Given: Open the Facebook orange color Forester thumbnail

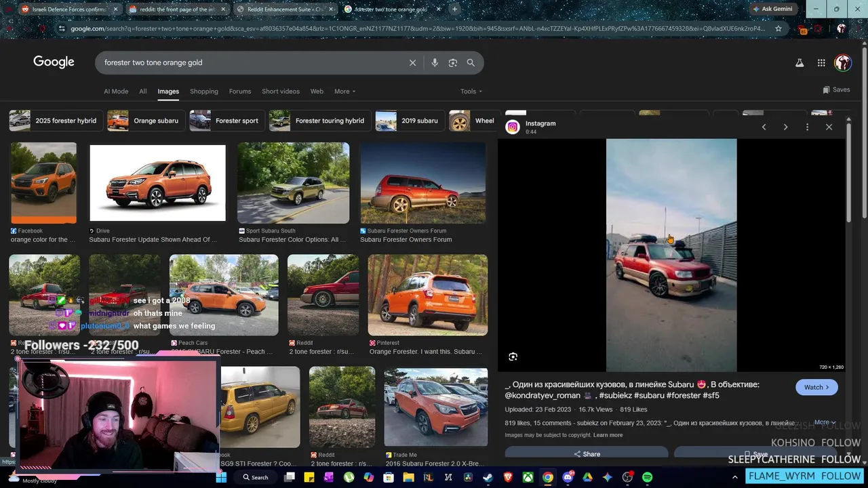Looking at the screenshot, I should pyautogui.click(x=43, y=183).
